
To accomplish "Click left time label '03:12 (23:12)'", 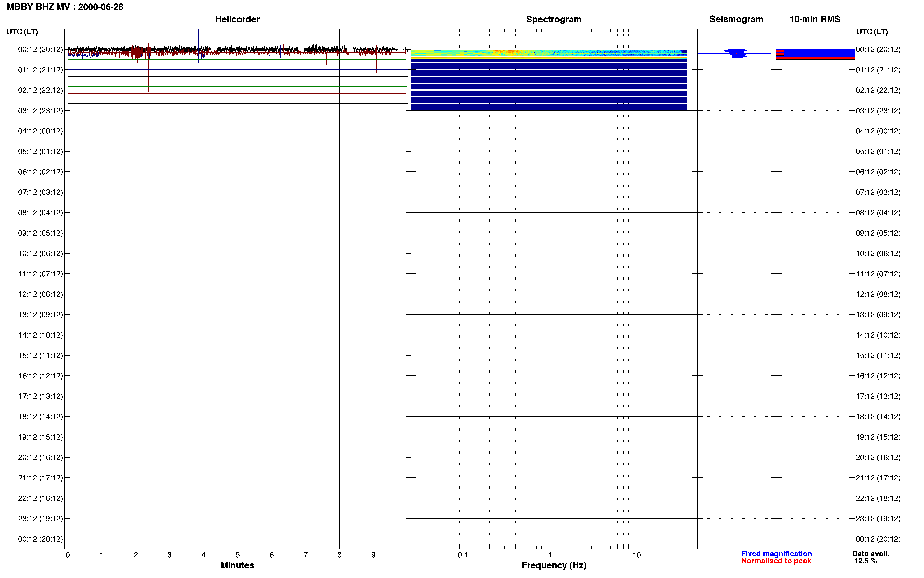I will (40, 111).
